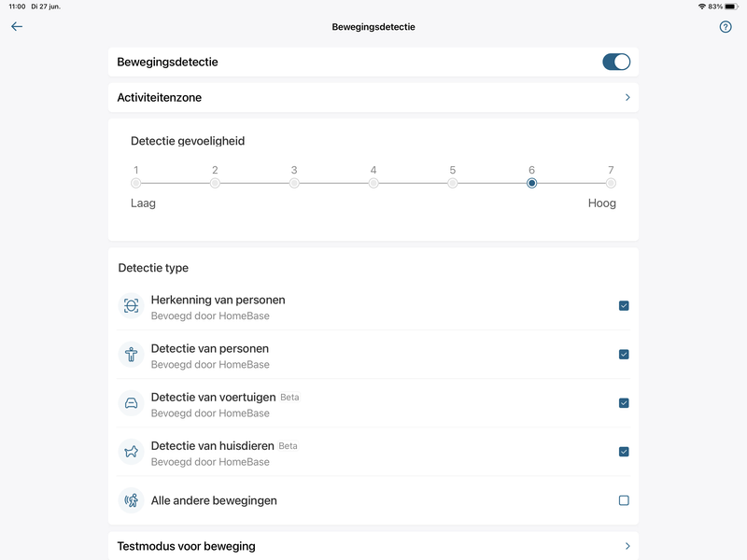Uncheck Herkenning van personen checkbox
This screenshot has width=747, height=560.
pyautogui.click(x=624, y=306)
